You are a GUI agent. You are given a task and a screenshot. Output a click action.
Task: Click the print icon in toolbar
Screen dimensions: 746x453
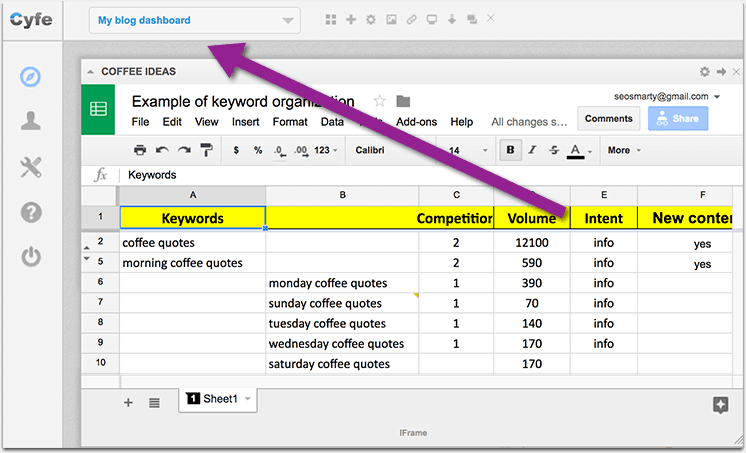point(140,150)
